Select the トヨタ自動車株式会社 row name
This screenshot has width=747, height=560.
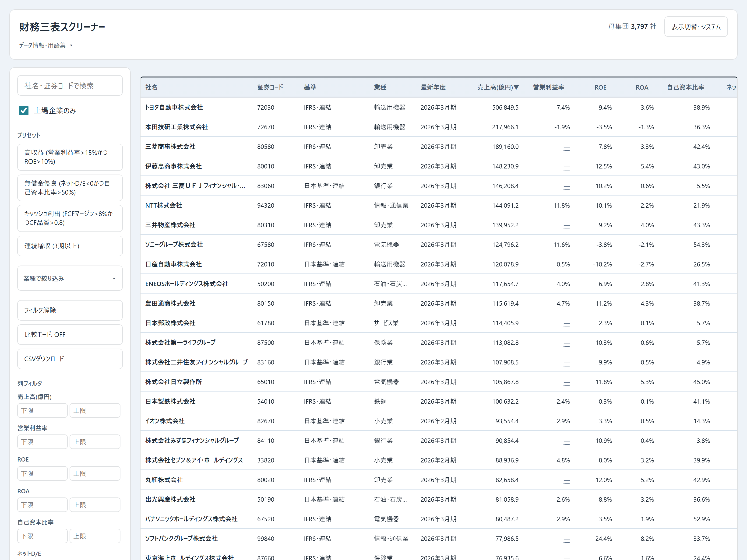click(174, 107)
